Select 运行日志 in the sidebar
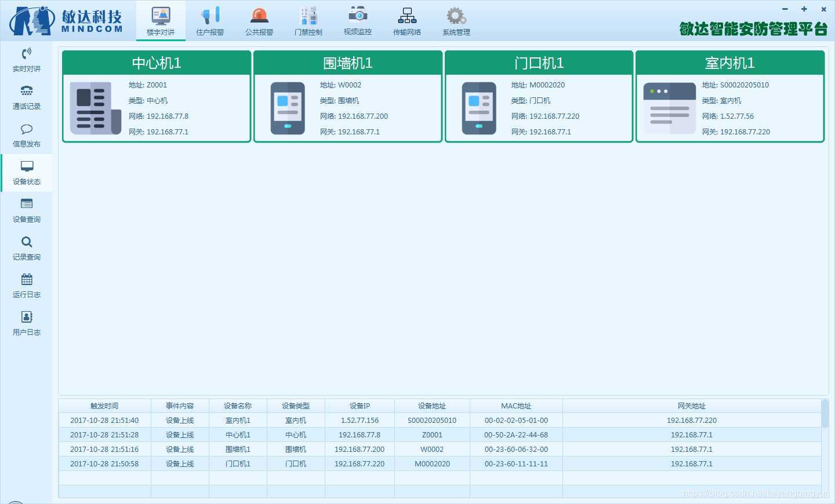The height and width of the screenshot is (504, 835). coord(27,286)
